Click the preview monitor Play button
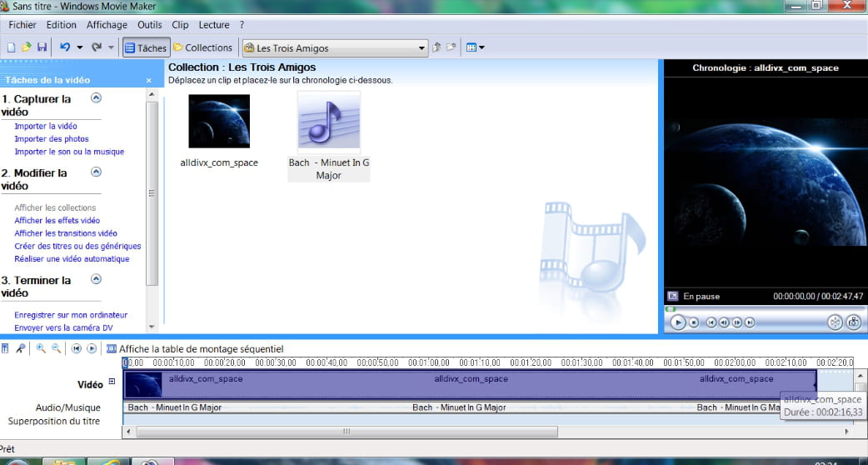Screen dimensions: 868x465 pyautogui.click(x=677, y=322)
